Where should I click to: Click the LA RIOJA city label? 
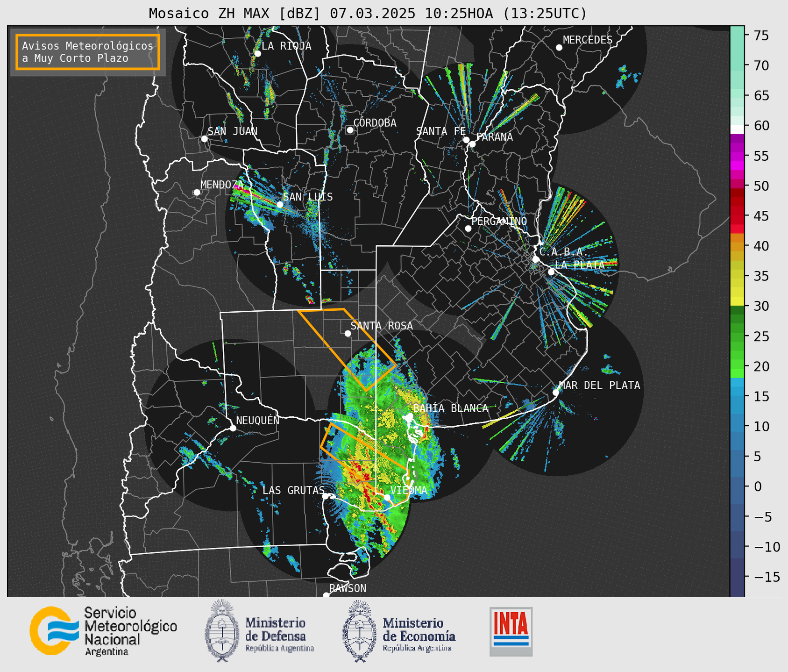click(286, 46)
